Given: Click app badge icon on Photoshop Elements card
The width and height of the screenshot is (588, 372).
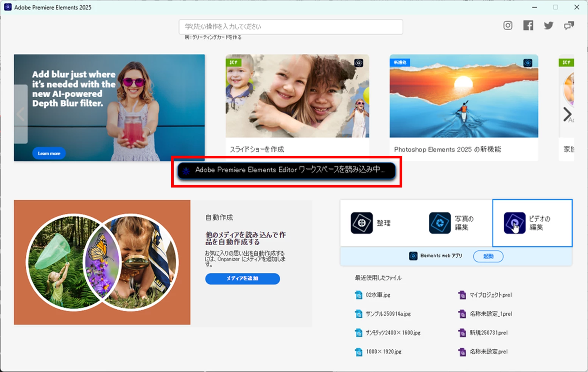Looking at the screenshot, I should [x=528, y=63].
